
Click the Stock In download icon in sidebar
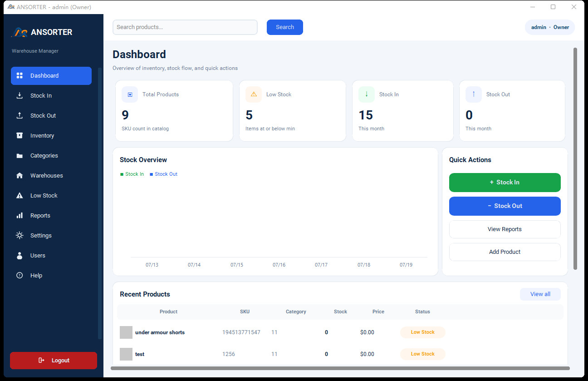click(20, 95)
